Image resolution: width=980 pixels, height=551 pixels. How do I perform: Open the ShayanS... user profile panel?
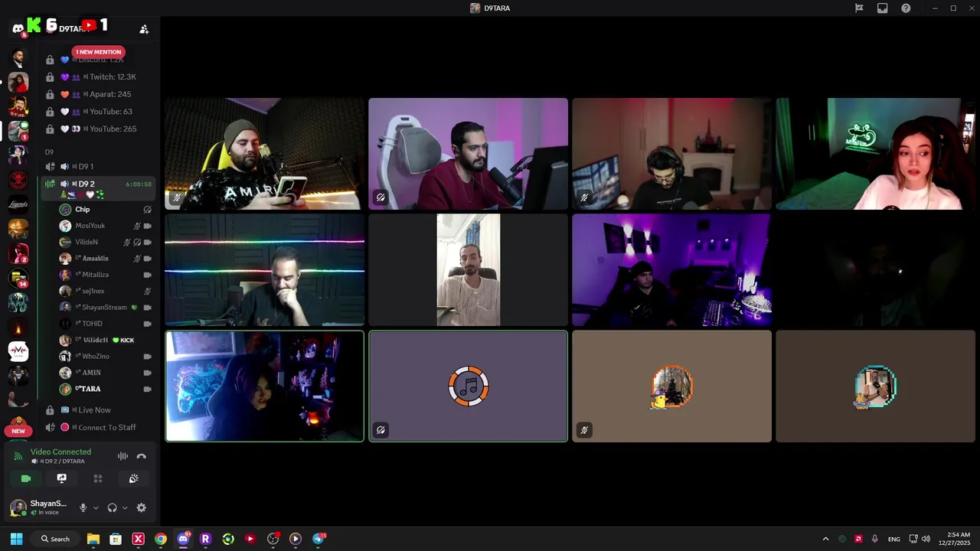[41, 507]
